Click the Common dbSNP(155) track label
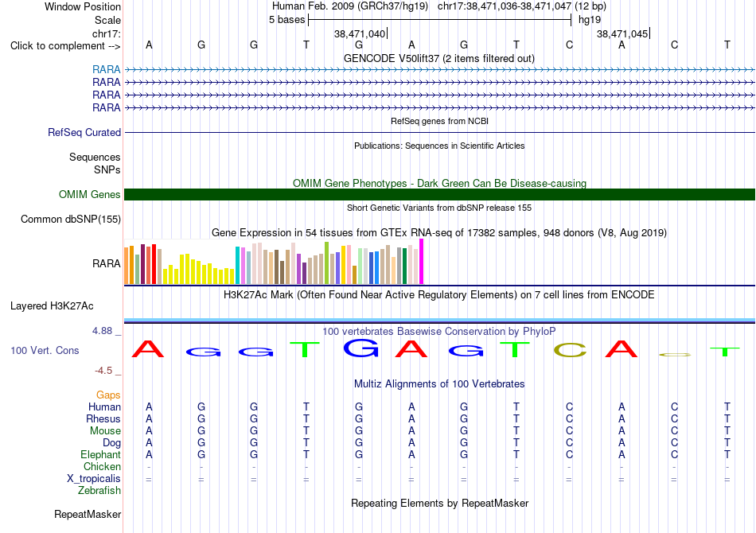Screen dimensions: 756x533 click(x=70, y=220)
